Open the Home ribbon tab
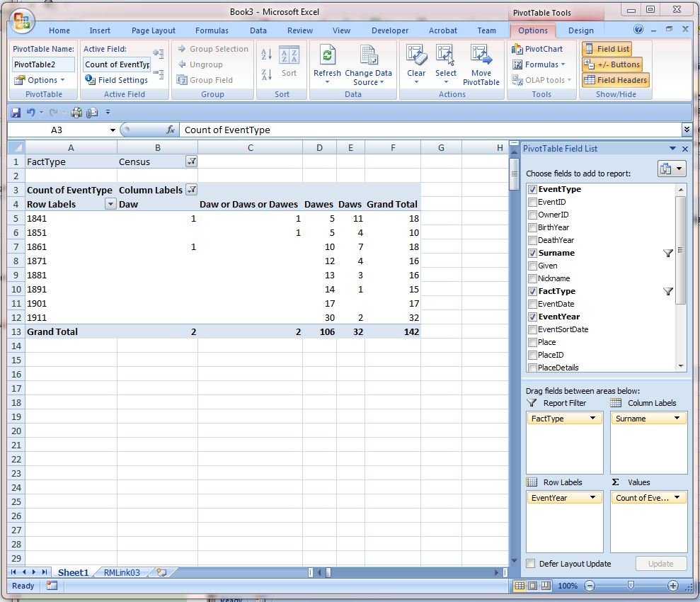The height and width of the screenshot is (602, 700). (x=59, y=30)
